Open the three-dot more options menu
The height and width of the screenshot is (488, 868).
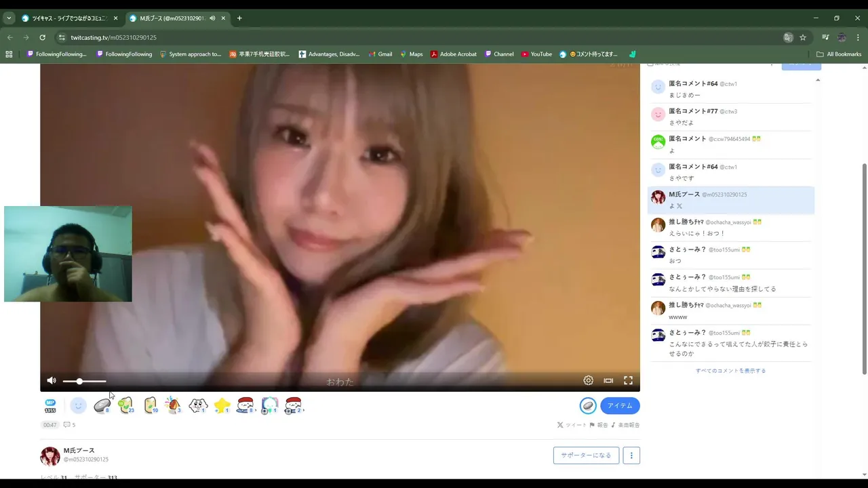pyautogui.click(x=631, y=455)
